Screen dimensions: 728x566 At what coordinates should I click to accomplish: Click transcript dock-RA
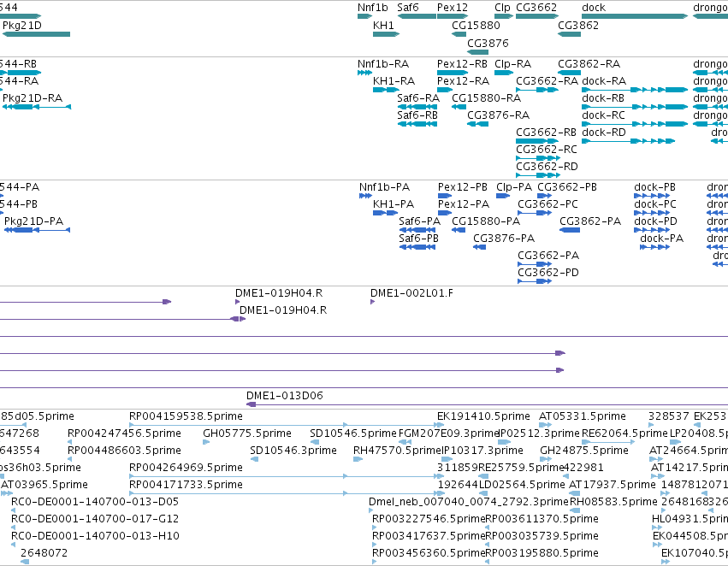635,90
